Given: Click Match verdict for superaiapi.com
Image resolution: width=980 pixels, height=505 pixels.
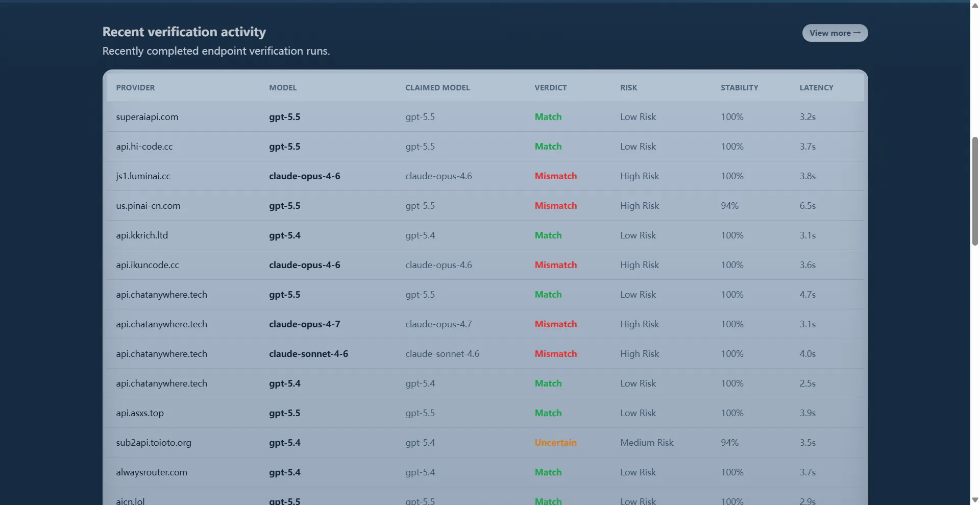Looking at the screenshot, I should click(x=548, y=117).
